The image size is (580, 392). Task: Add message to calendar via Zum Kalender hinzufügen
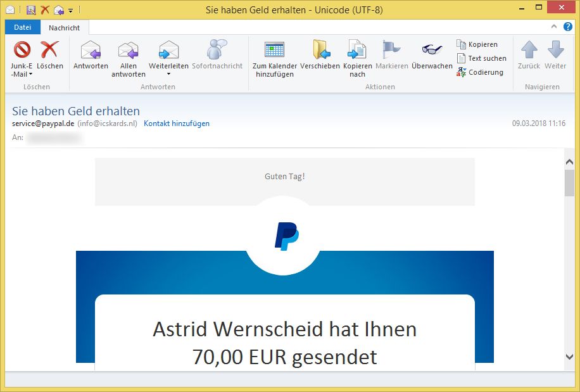(274, 59)
